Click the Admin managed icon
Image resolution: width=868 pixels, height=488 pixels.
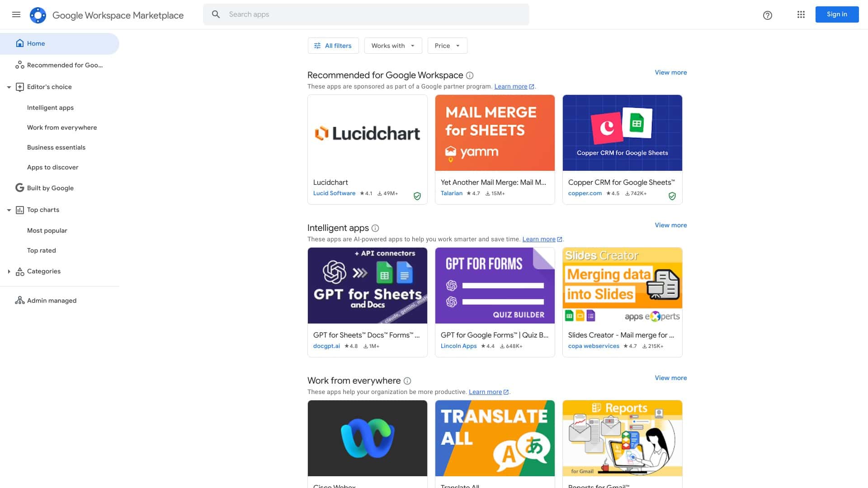(20, 300)
